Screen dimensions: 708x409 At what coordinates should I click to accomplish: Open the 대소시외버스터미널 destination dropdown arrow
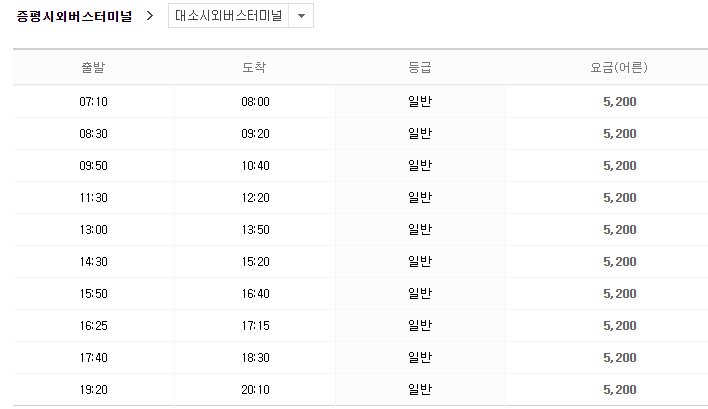301,16
